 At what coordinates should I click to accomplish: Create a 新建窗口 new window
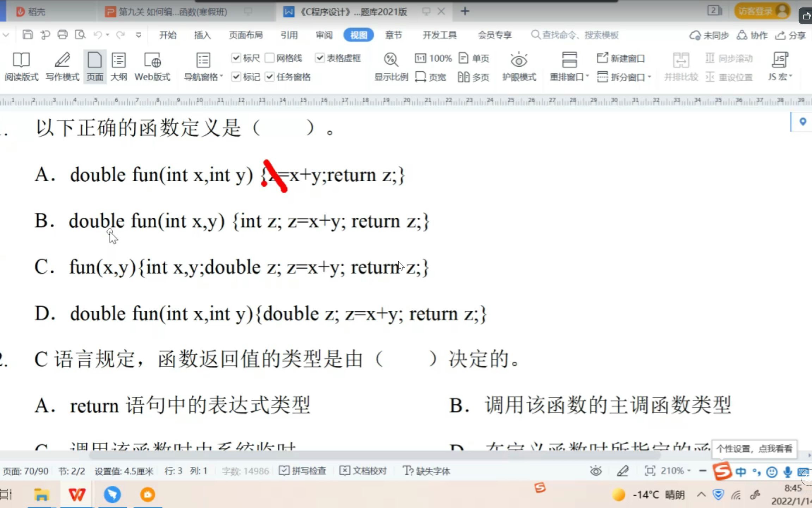pos(622,58)
